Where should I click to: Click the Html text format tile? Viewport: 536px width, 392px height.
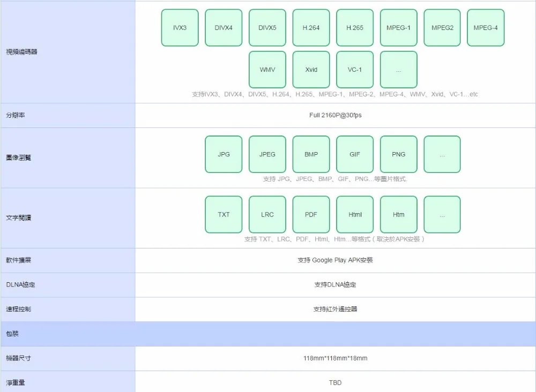pyautogui.click(x=355, y=214)
